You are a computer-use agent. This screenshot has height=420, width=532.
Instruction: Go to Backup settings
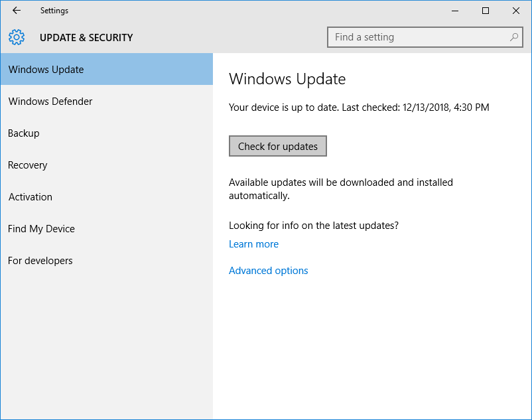23,133
